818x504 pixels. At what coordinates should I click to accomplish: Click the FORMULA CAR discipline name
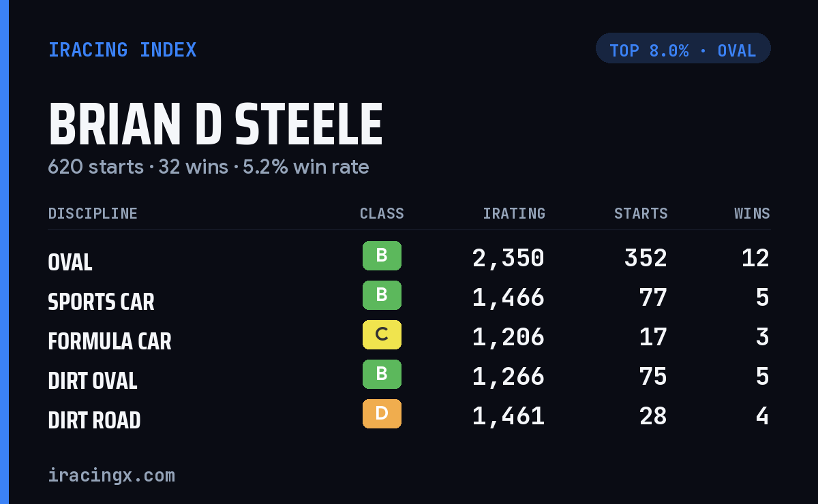(110, 341)
